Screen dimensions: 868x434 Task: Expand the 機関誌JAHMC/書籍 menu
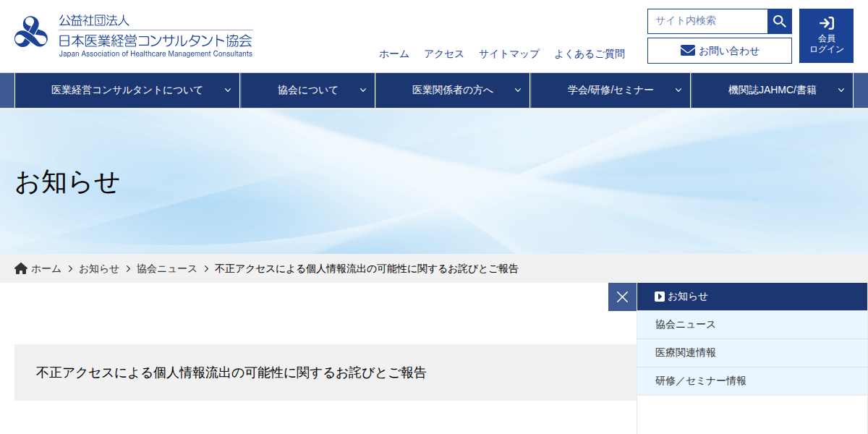coord(772,90)
